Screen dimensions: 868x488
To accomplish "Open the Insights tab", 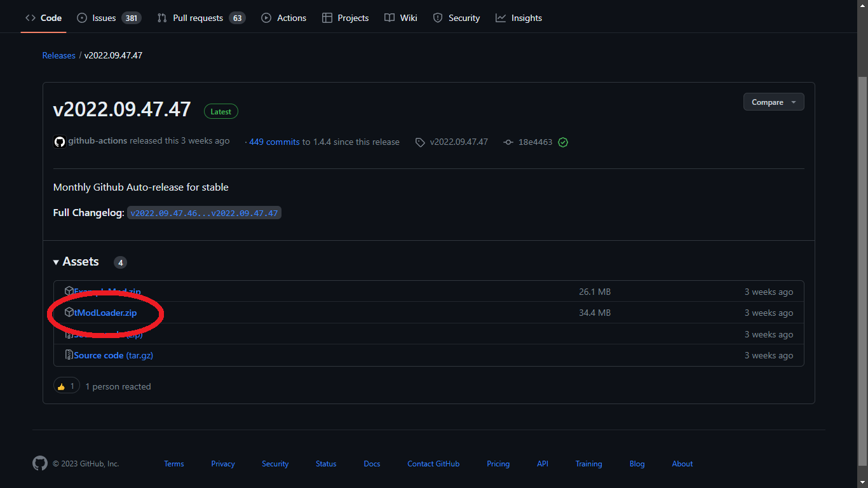I will click(x=519, y=18).
